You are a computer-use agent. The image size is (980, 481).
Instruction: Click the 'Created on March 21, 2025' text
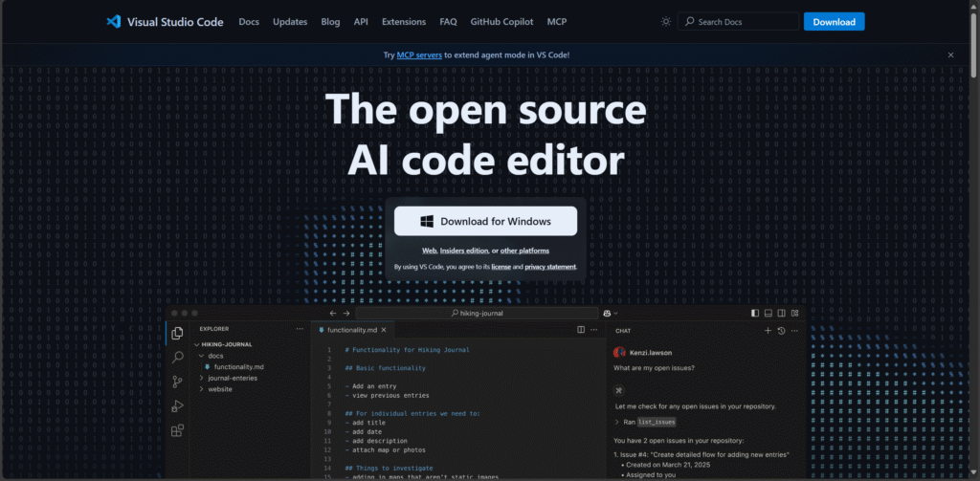click(667, 466)
